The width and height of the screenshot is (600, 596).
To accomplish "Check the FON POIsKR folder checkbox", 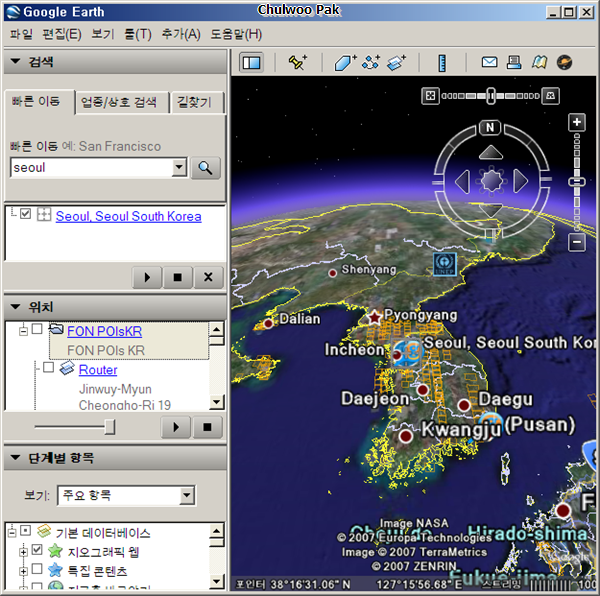I will pyautogui.click(x=37, y=329).
